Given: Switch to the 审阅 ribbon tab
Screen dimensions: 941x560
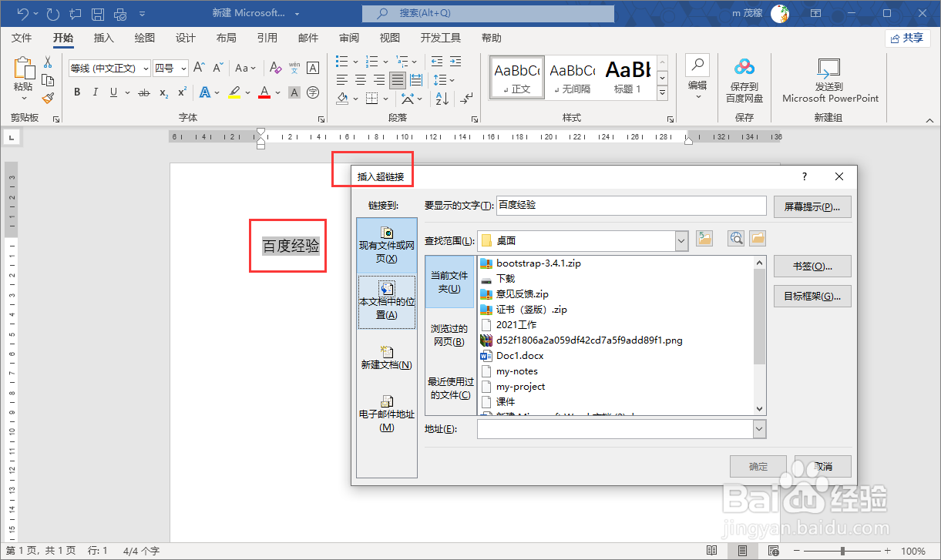Looking at the screenshot, I should point(349,38).
